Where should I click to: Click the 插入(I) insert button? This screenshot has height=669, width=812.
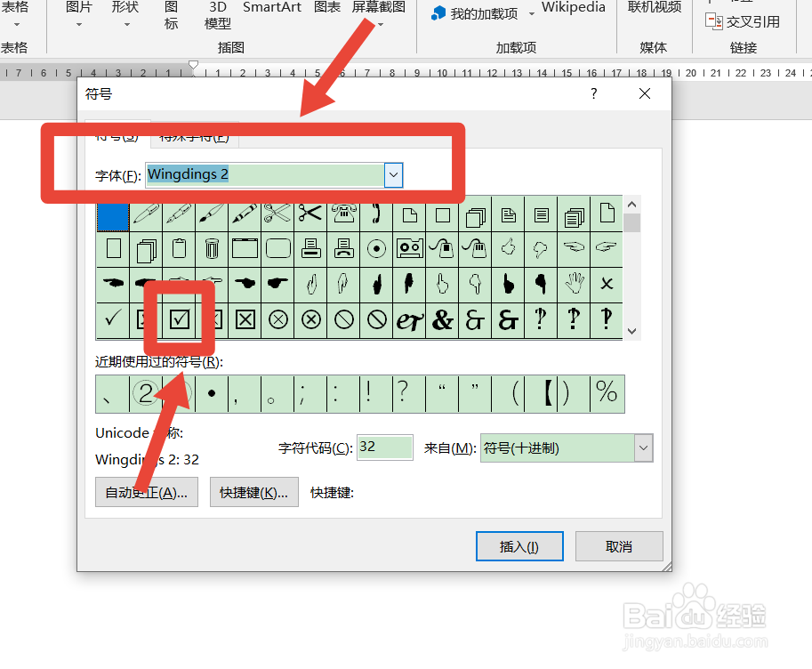519,546
